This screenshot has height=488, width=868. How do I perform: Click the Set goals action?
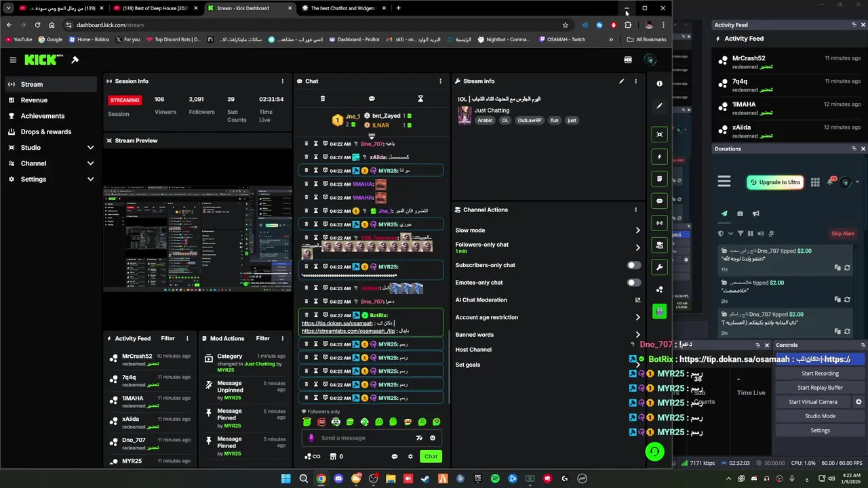pos(468,365)
